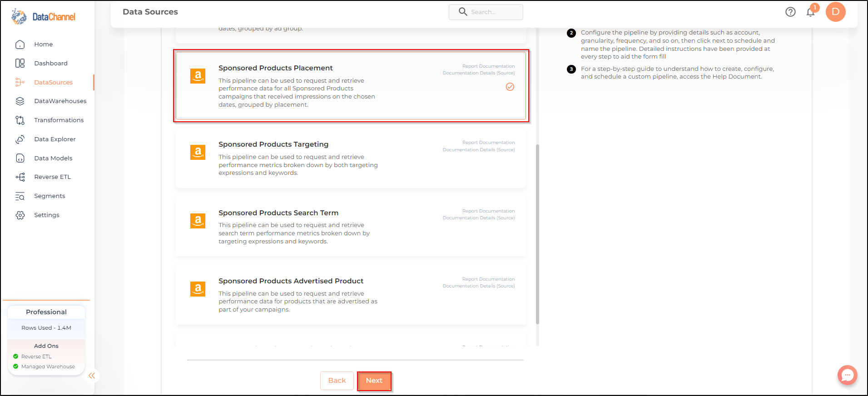
Task: Open the user avatar D
Action: pos(835,12)
